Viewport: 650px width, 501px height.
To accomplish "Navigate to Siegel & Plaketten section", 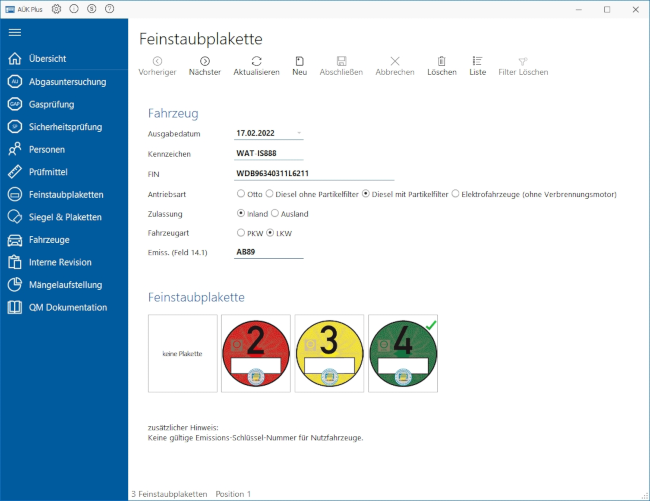I will tap(65, 217).
